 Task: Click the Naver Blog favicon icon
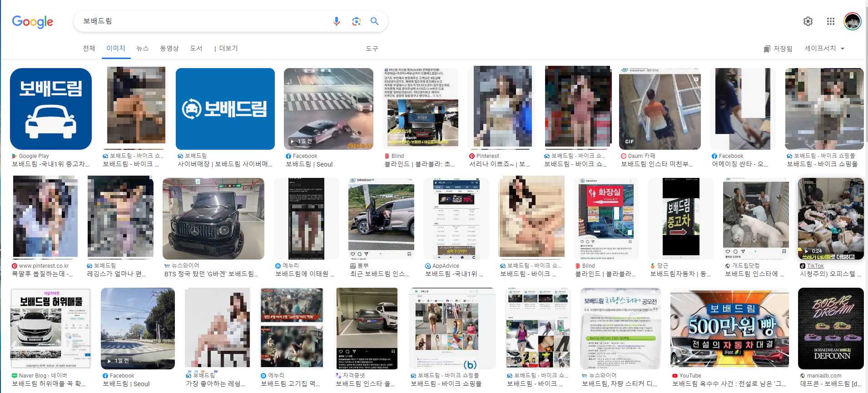click(15, 376)
